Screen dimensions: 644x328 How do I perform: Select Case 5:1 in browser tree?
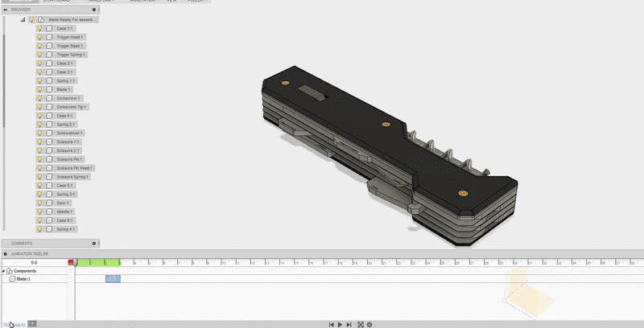point(64,186)
